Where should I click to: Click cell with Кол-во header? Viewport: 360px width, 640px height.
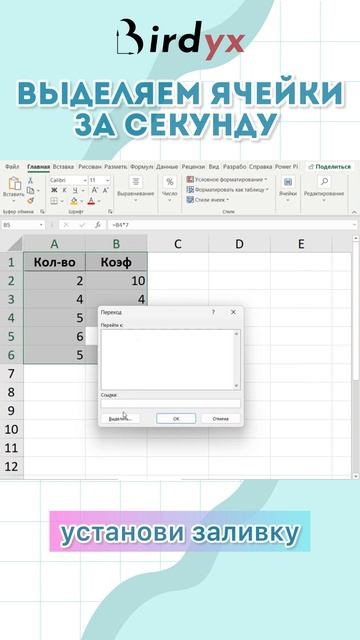55,262
